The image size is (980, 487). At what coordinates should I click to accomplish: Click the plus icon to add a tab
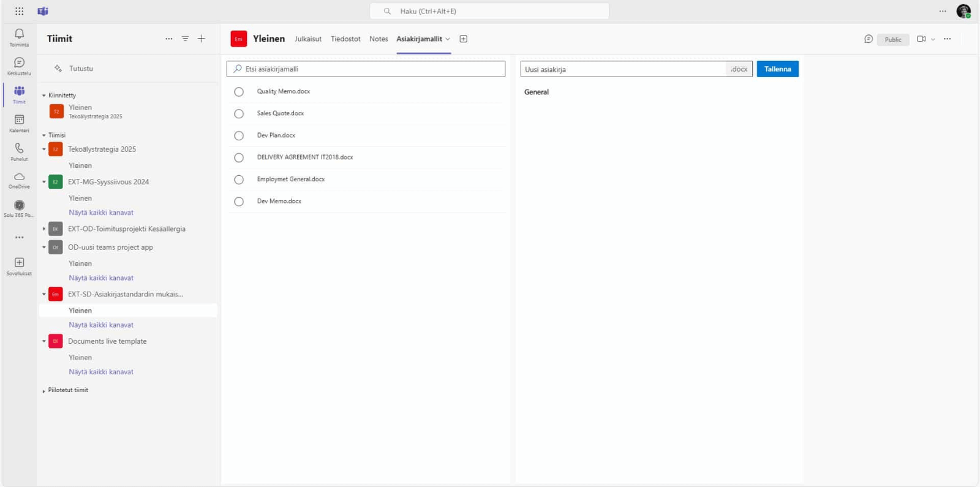464,39
